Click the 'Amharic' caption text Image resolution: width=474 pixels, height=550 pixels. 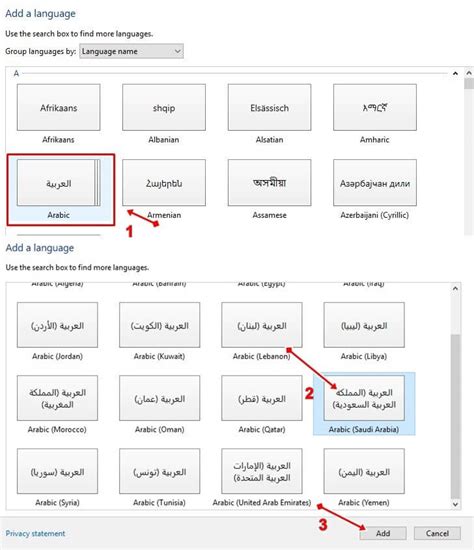click(375, 140)
